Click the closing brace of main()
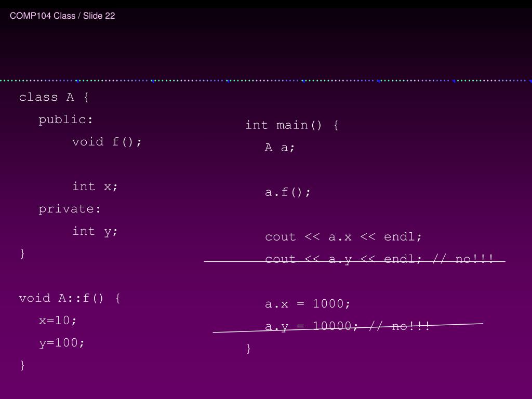532x399 pixels. pos(249,349)
